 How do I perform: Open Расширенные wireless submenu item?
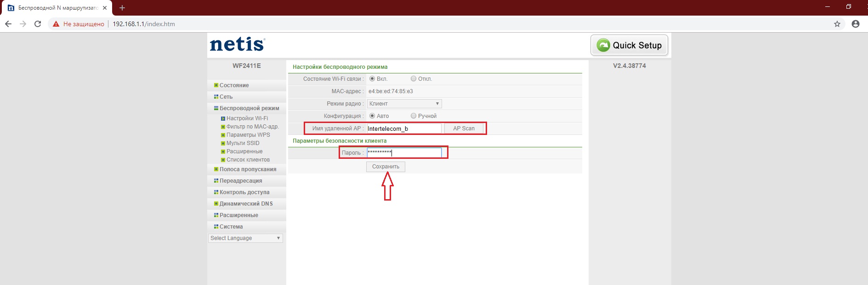tap(244, 151)
